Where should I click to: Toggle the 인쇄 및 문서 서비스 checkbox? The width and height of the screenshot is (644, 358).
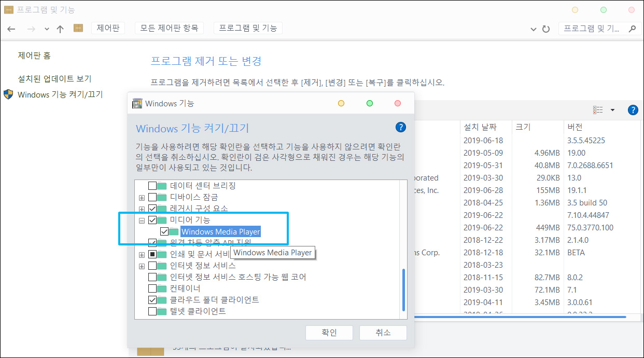(x=152, y=254)
